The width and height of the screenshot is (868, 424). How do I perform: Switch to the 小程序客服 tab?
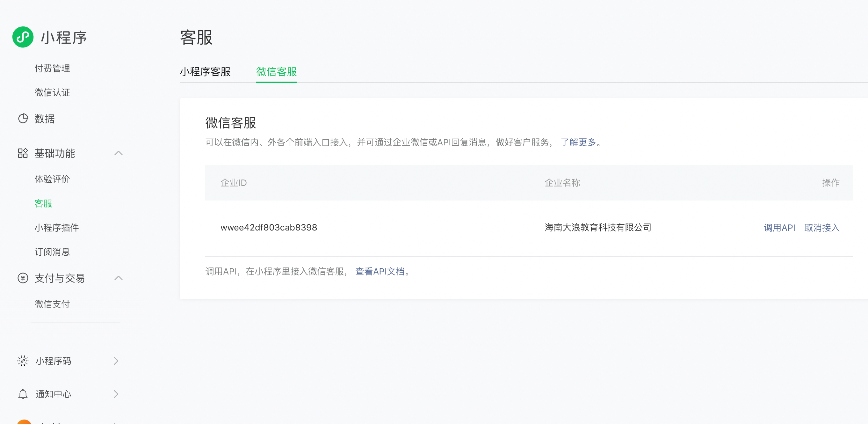(x=205, y=72)
